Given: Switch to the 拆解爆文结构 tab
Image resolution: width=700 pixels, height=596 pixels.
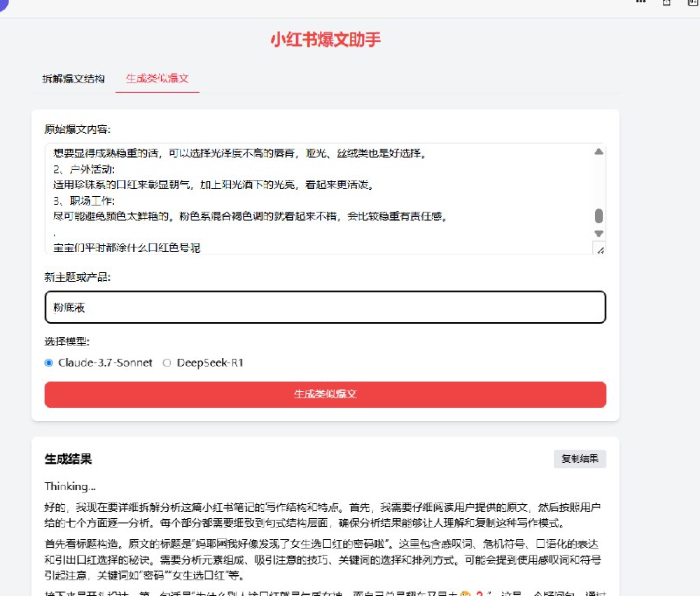Looking at the screenshot, I should tap(73, 79).
